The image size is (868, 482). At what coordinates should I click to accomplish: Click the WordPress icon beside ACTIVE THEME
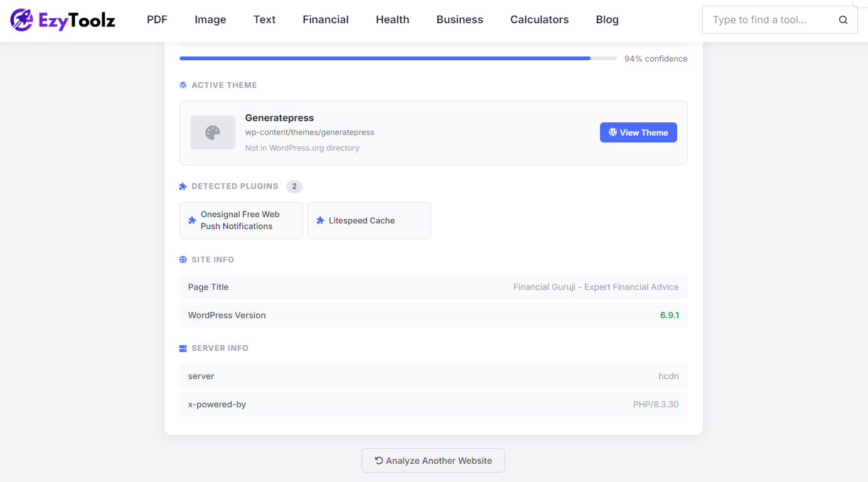click(x=182, y=85)
